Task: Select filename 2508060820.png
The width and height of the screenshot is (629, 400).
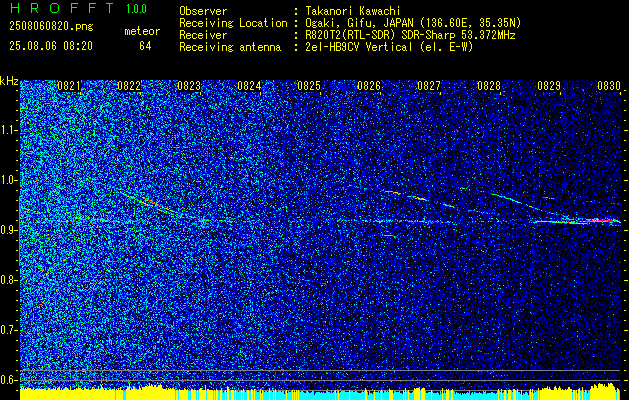Action: 51,26
